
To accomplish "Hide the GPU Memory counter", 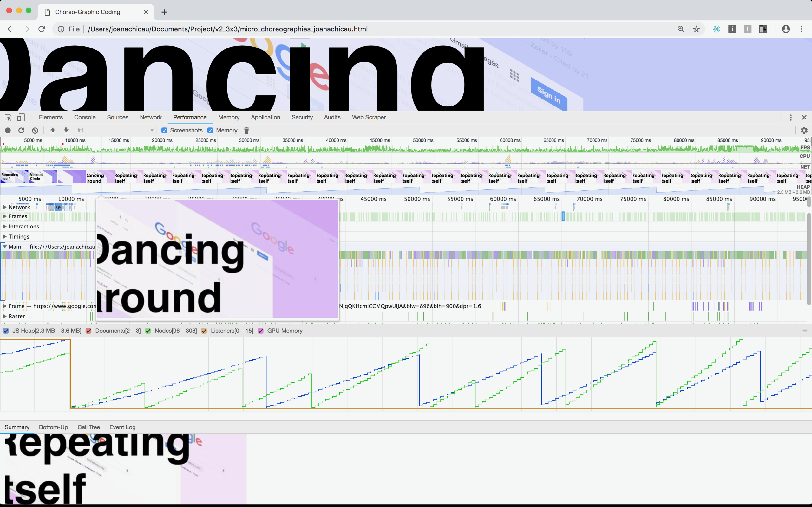I will click(x=260, y=331).
